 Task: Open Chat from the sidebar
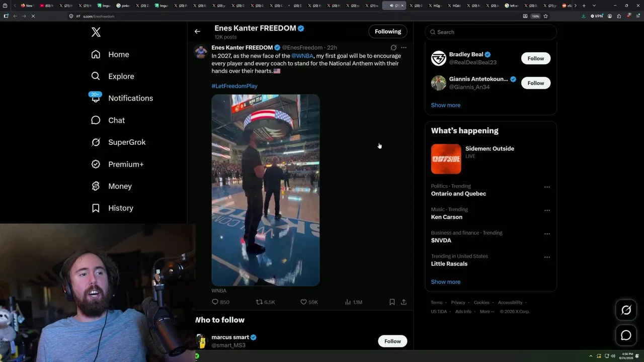[108, 120]
